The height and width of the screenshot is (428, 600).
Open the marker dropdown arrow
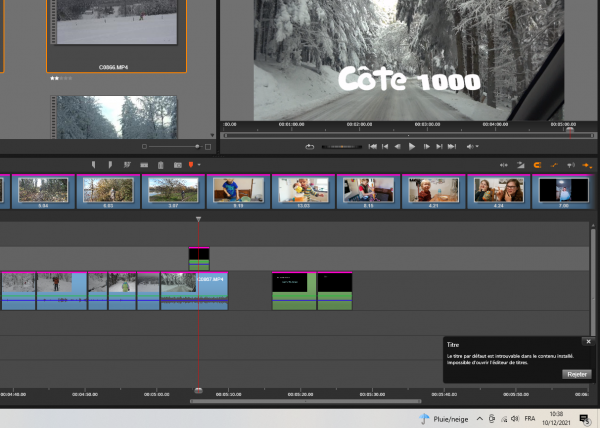coord(199,164)
